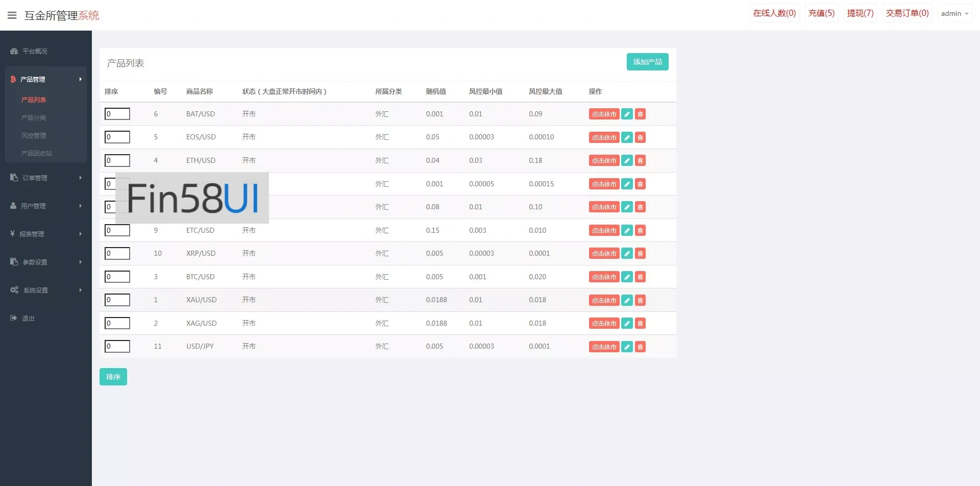Toggle XAG/USD market status 点击休市
Screen dimensions: 980x486
pyautogui.click(x=604, y=324)
